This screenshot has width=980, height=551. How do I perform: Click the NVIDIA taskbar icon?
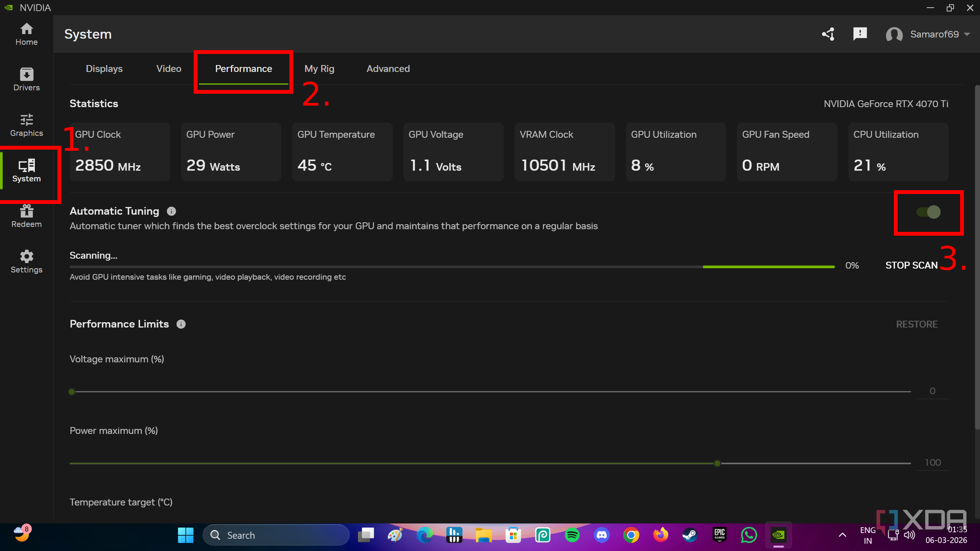click(778, 535)
